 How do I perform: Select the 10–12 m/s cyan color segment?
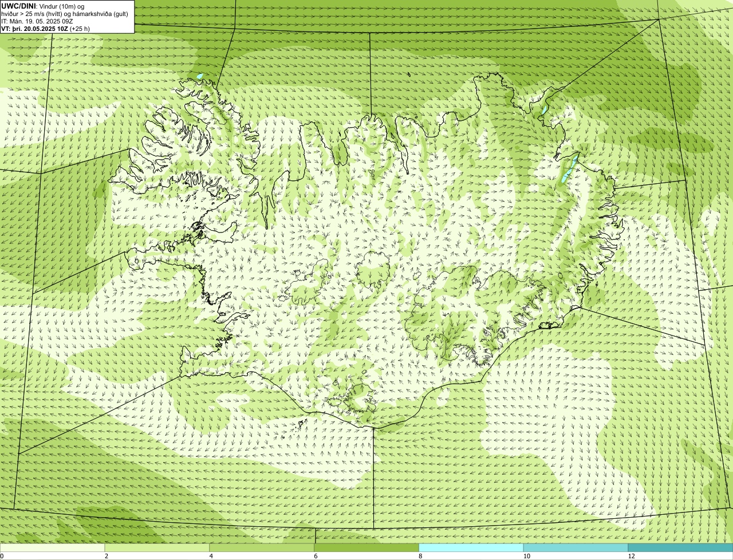(x=576, y=547)
